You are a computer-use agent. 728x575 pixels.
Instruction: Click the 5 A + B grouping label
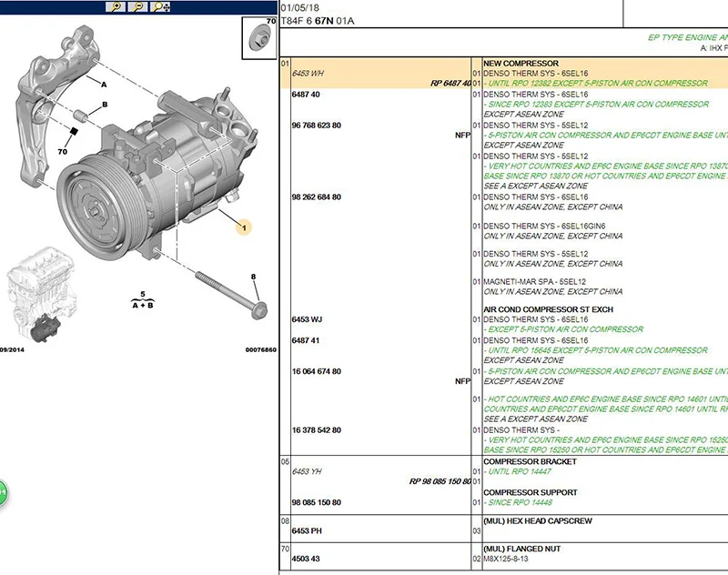(x=143, y=300)
